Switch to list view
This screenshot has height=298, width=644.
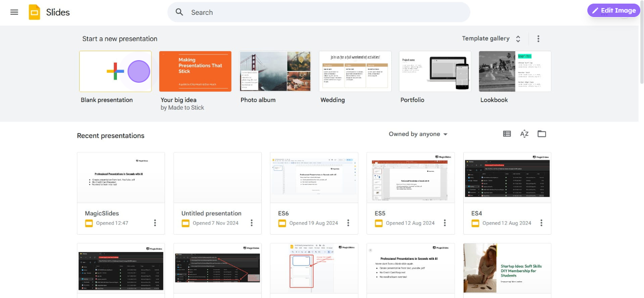tap(507, 134)
